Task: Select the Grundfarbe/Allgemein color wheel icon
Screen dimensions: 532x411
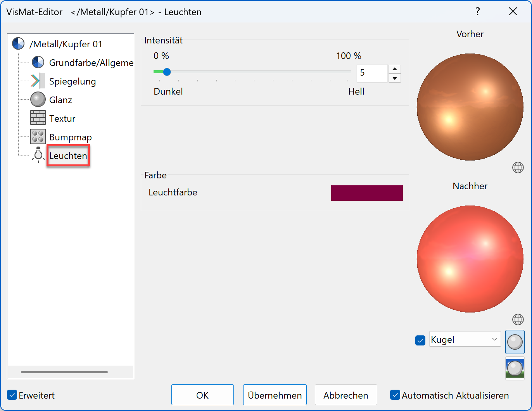Action: tap(38, 62)
